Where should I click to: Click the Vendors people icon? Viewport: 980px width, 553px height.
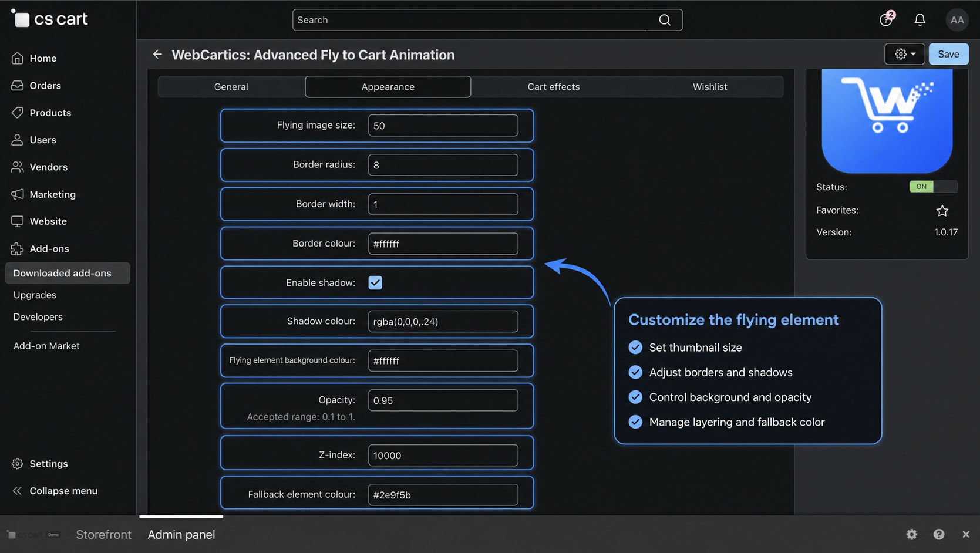pyautogui.click(x=18, y=167)
